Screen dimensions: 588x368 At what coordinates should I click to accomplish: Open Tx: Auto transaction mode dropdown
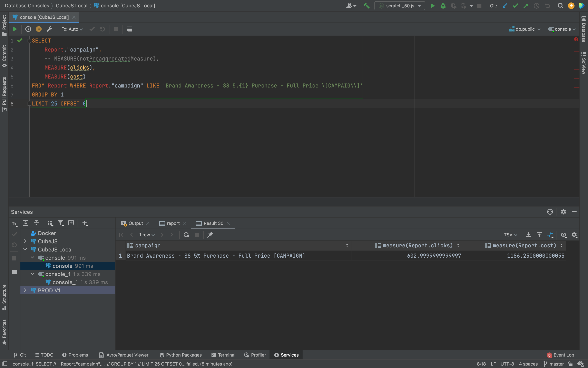[x=72, y=29]
